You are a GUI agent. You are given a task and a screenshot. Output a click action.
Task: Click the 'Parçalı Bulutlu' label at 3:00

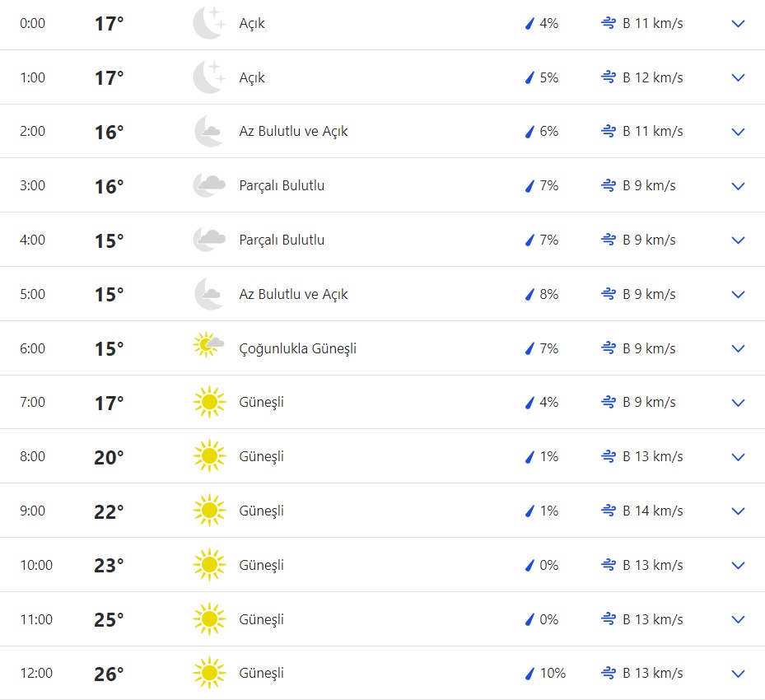(x=282, y=185)
